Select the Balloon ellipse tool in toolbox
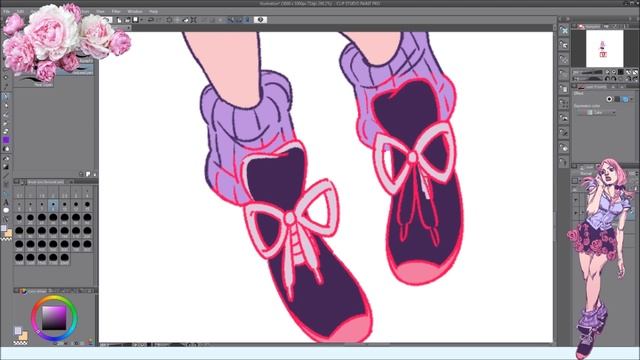640x360 pixels. pyautogui.click(x=6, y=211)
